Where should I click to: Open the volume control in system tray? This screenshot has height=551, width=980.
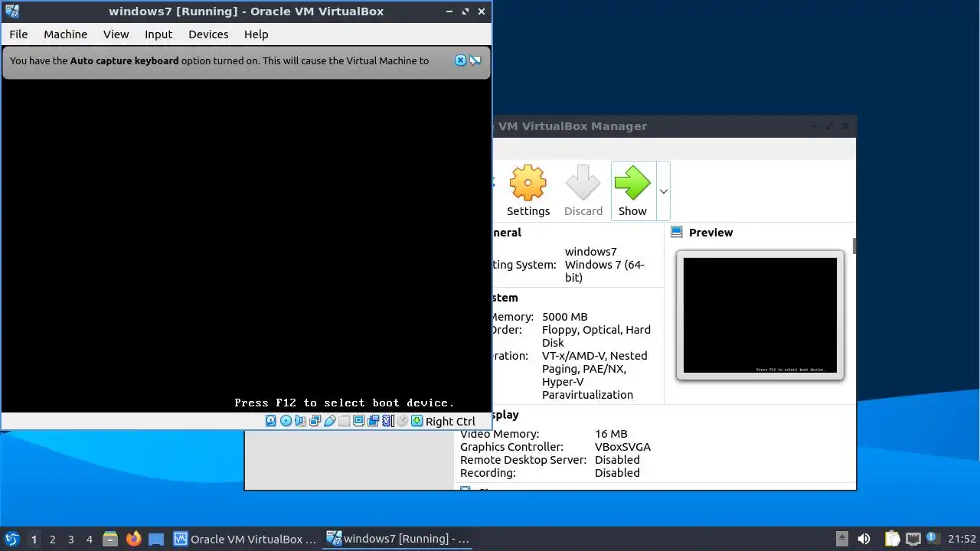864,539
